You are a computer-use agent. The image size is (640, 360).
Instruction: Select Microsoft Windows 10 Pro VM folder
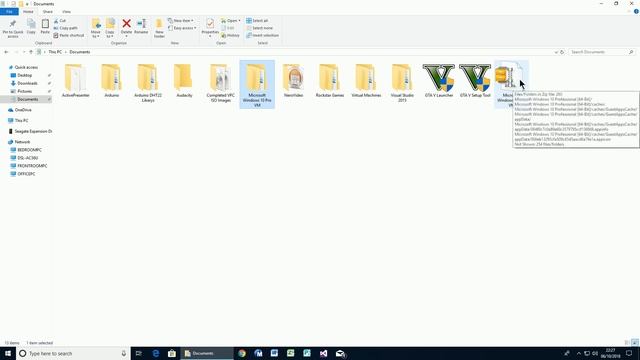[257, 85]
